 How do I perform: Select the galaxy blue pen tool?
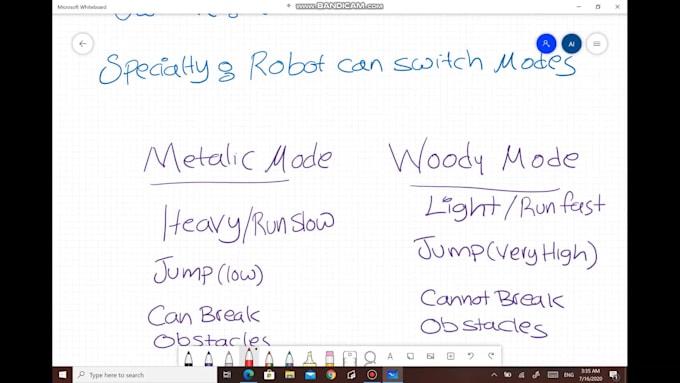(289, 358)
